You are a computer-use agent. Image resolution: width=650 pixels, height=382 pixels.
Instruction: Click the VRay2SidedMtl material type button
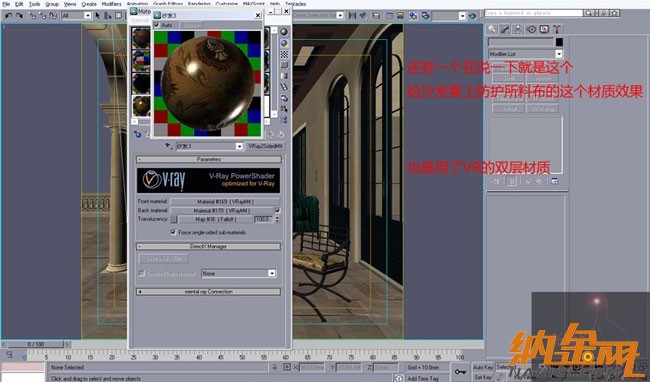(x=265, y=146)
